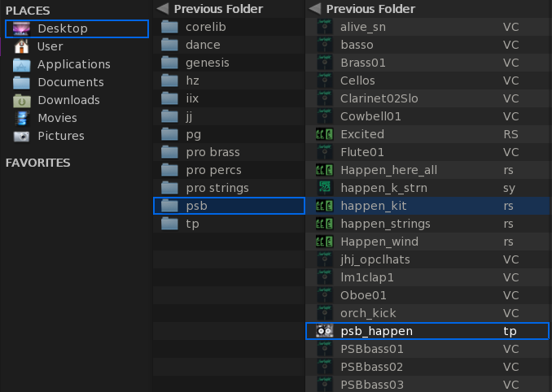Click Previous Folder label in right column
The image size is (552, 392).
[370, 9]
